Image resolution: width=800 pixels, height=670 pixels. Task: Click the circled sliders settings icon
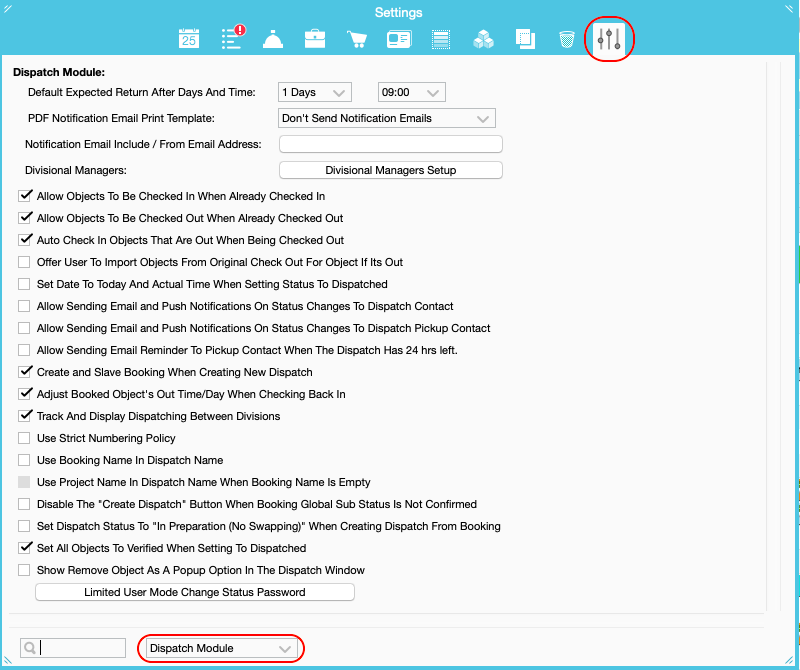[x=609, y=38]
